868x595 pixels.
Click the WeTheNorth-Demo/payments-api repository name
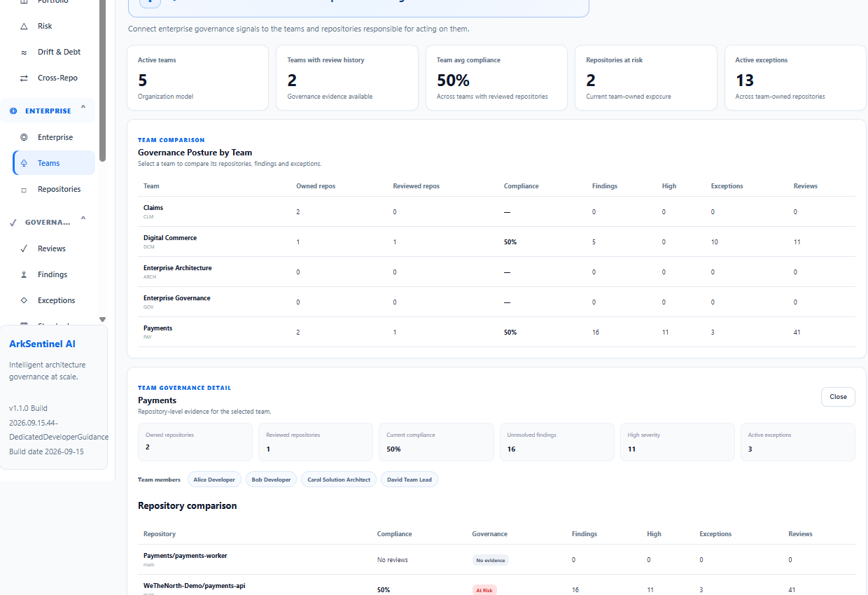tap(195, 586)
